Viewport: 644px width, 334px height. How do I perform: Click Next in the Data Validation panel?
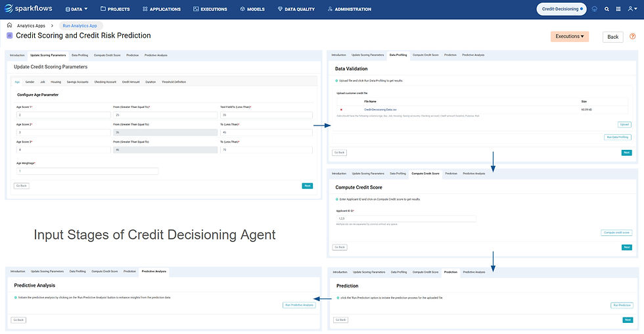(x=627, y=153)
